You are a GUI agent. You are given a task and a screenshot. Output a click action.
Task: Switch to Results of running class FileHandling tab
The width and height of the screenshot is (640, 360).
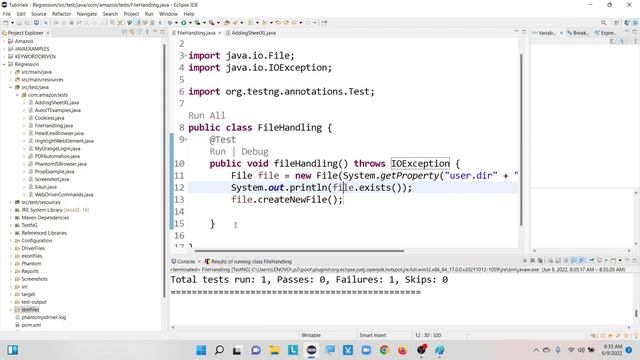pos(248,261)
